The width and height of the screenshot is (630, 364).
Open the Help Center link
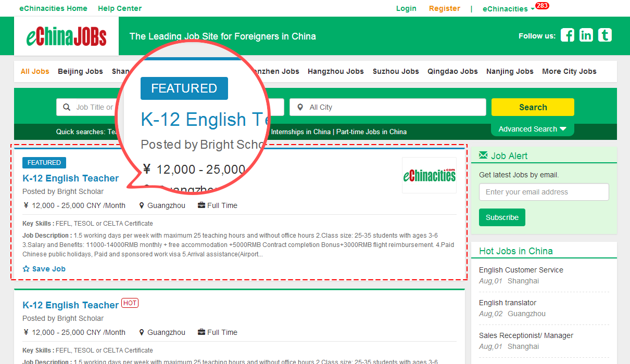(x=120, y=8)
